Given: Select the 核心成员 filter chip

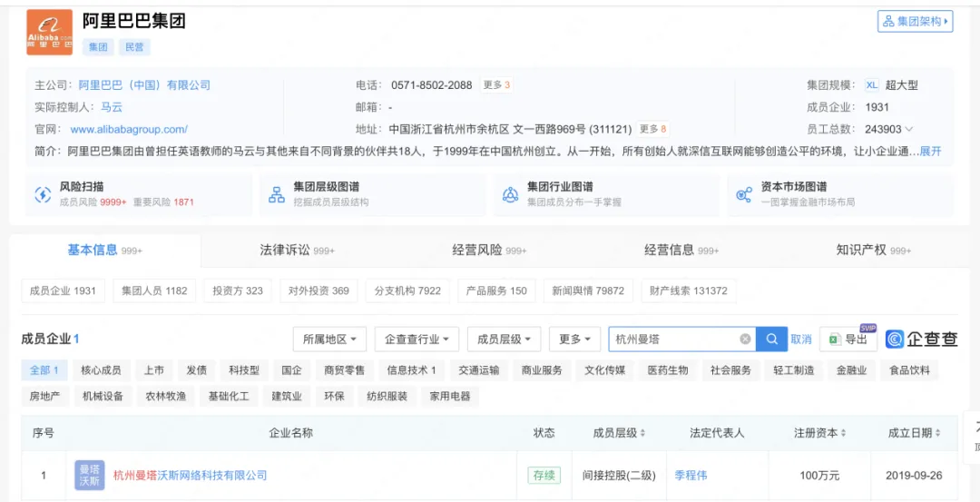Looking at the screenshot, I should [101, 370].
